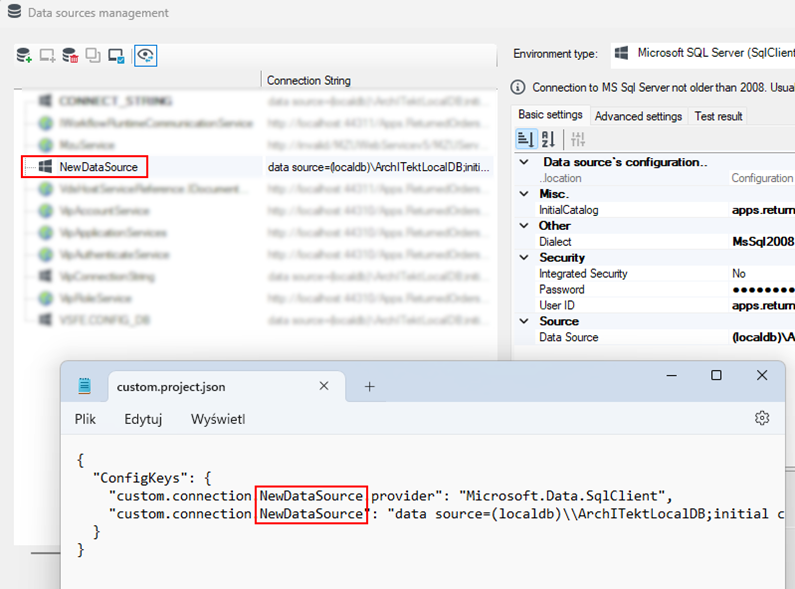Screen dimensions: 795x589
Task: Close the Notepad window
Action: coord(762,376)
